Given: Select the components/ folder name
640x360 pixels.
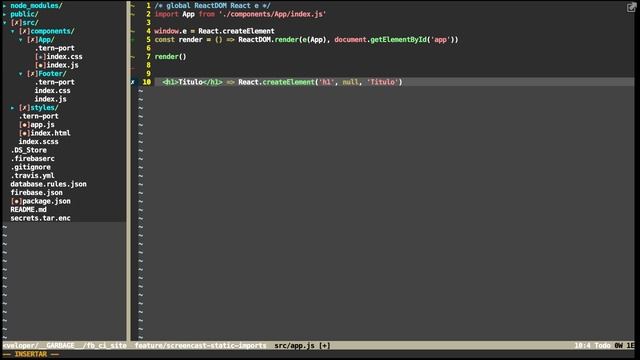Looking at the screenshot, I should point(53,31).
